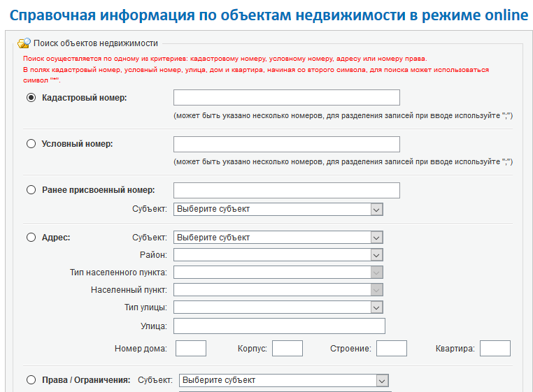Focus the Строение input field

(x=391, y=349)
